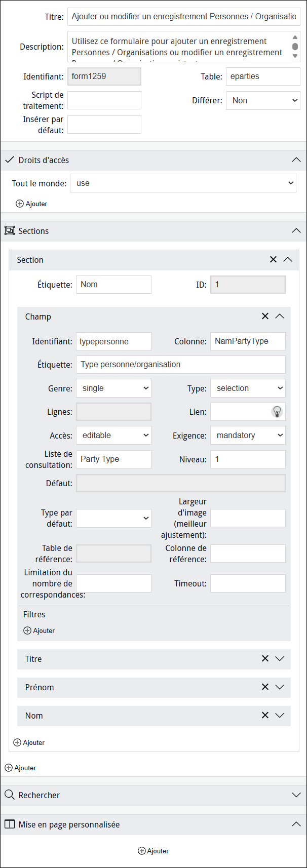
Task: Expand the Nom field row
Action: pos(280,716)
